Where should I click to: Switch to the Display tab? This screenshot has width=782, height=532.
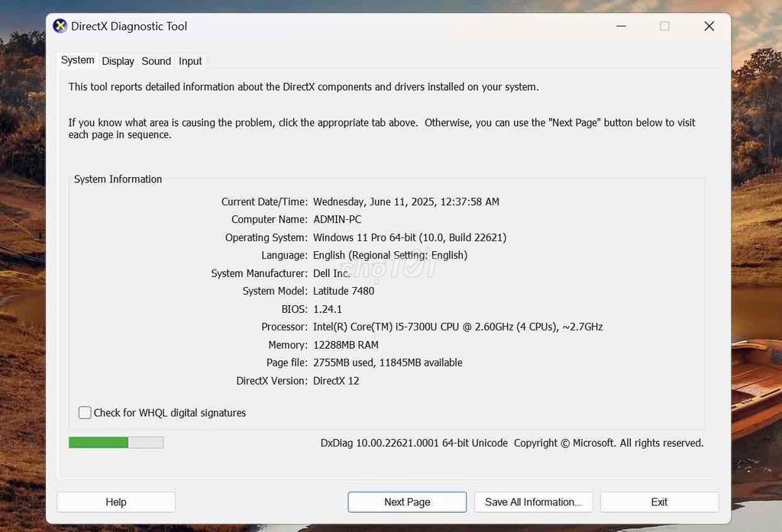coord(118,61)
